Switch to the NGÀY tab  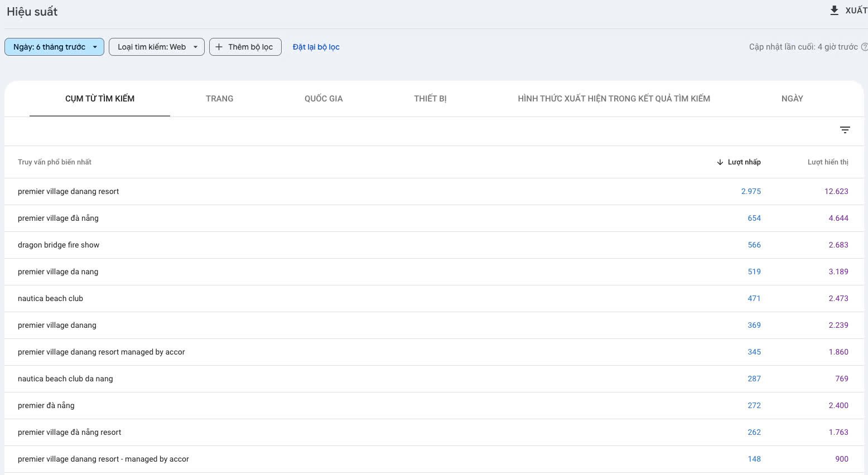(792, 99)
